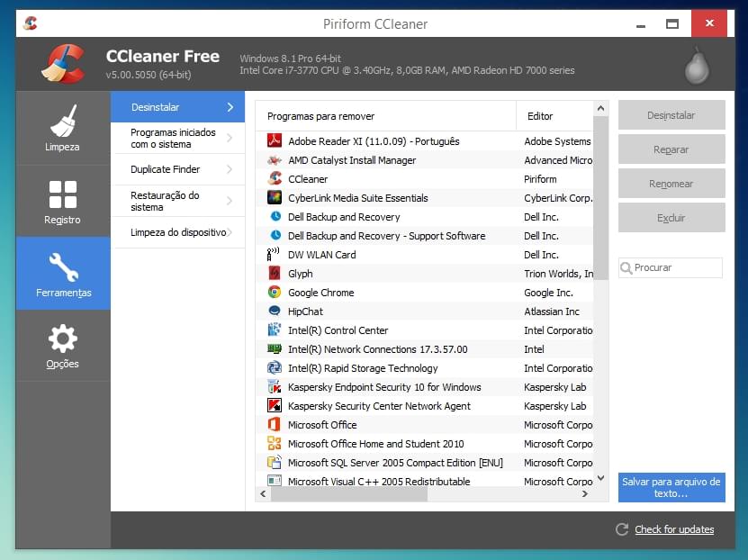Click the CyberLink Media Suite icon
748x560 pixels.
[x=275, y=197]
